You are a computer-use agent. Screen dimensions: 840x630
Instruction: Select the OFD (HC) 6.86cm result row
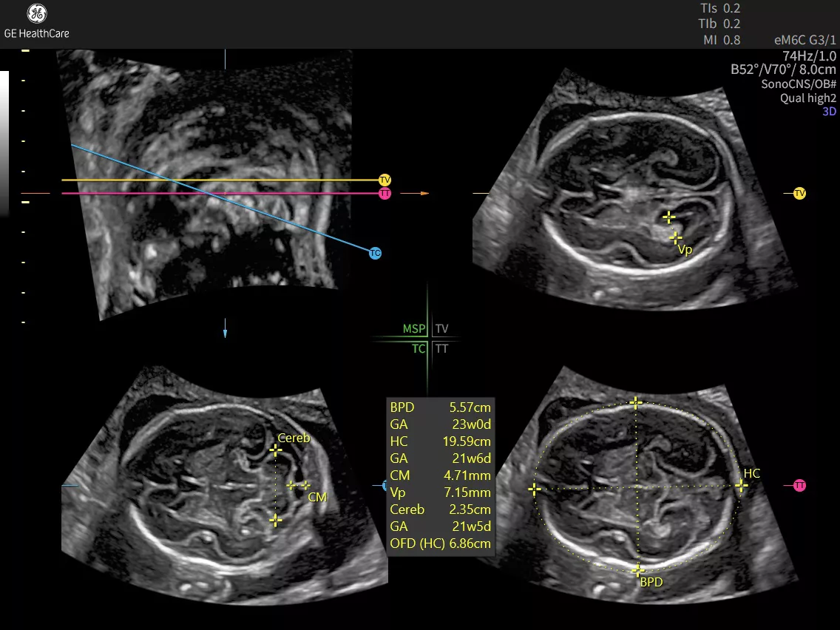(x=441, y=543)
